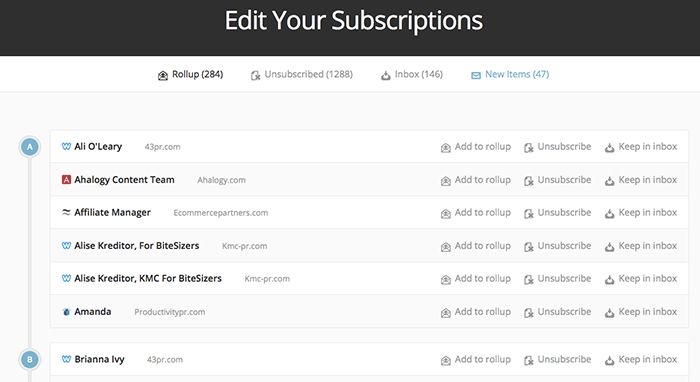Image resolution: width=700 pixels, height=382 pixels.
Task: Add Ali O'Leary to rollup
Action: pyautogui.click(x=476, y=147)
